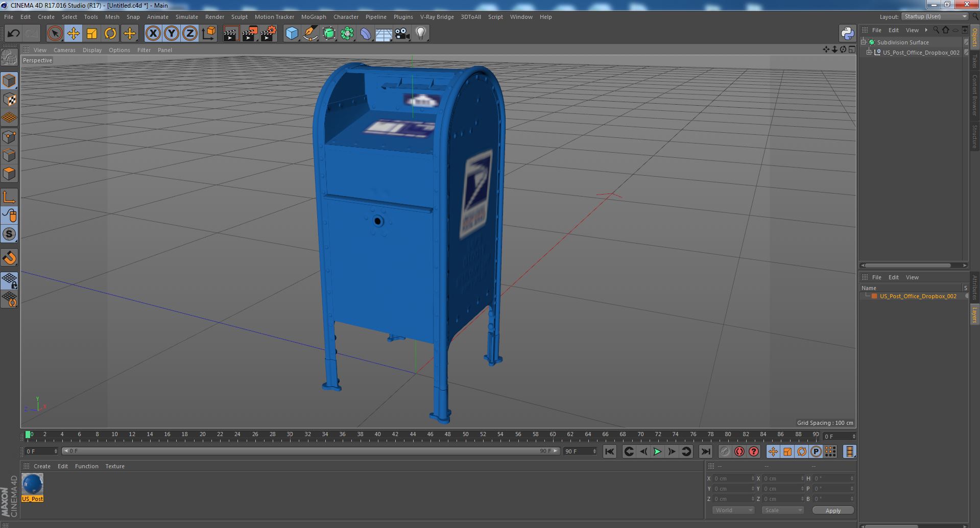Click the Camera object icon
The width and height of the screenshot is (980, 528).
coord(402,34)
